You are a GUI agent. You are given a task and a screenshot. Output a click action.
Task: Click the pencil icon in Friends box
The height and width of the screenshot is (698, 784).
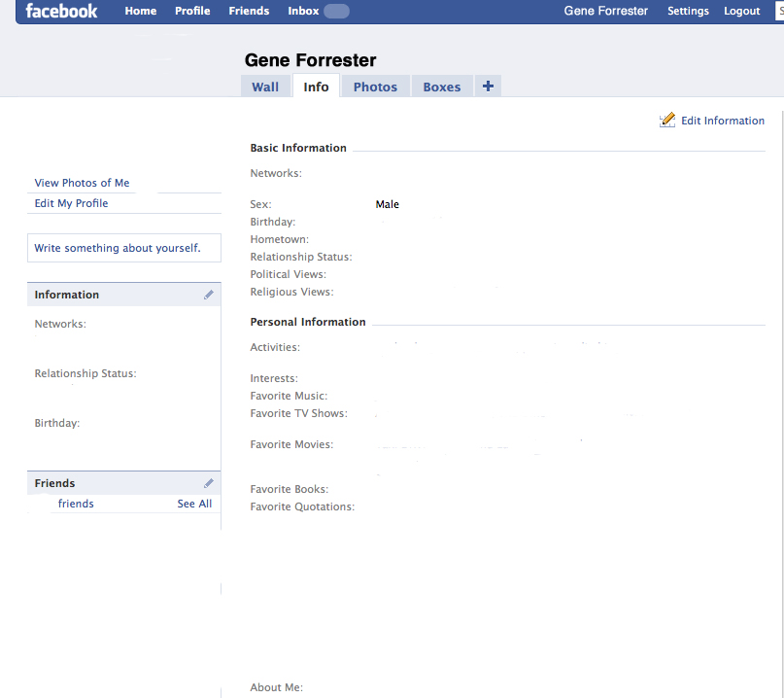coord(209,483)
